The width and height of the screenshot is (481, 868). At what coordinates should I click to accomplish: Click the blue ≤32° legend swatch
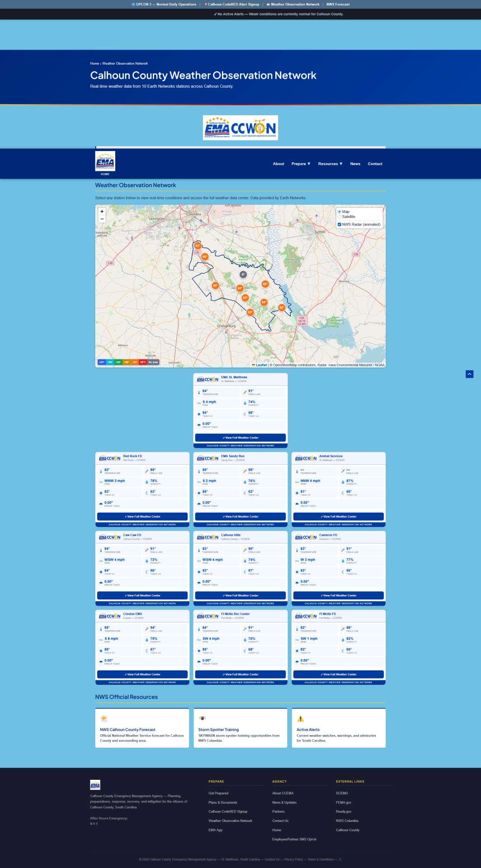tap(102, 362)
